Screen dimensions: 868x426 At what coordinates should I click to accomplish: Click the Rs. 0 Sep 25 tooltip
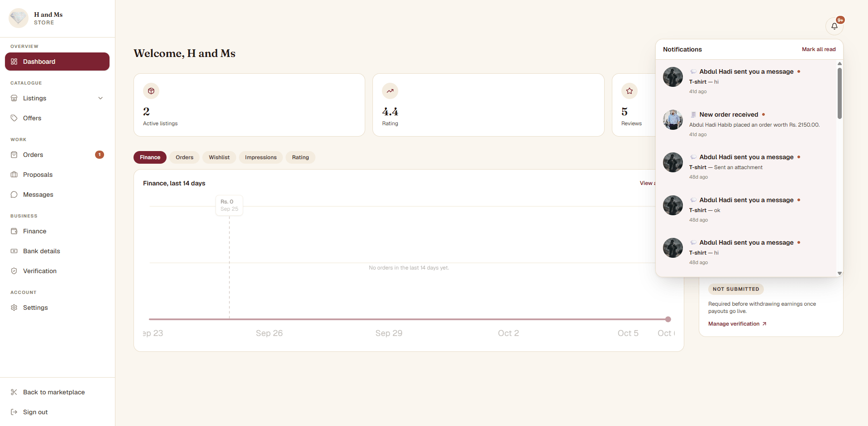coord(229,205)
